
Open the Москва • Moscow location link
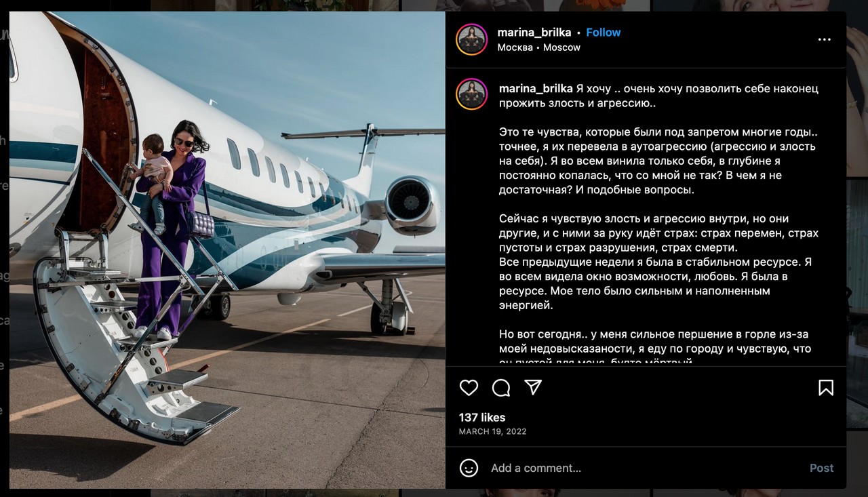pyautogui.click(x=538, y=47)
